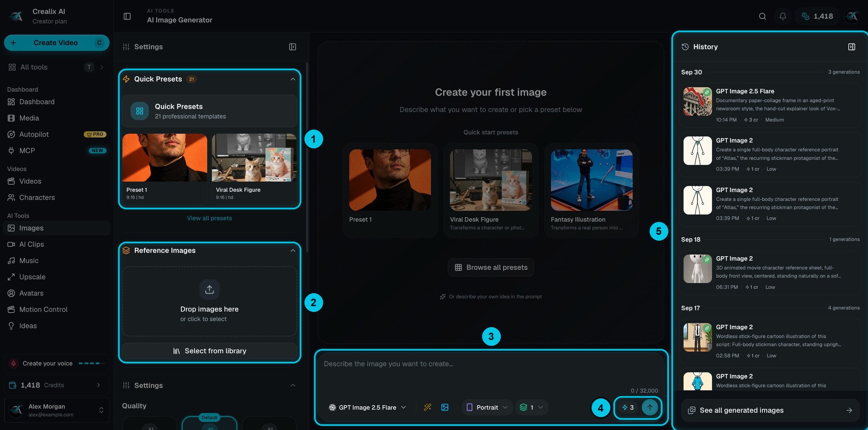The image size is (868, 430).
Task: Open the profile avatar in top right
Action: [852, 16]
